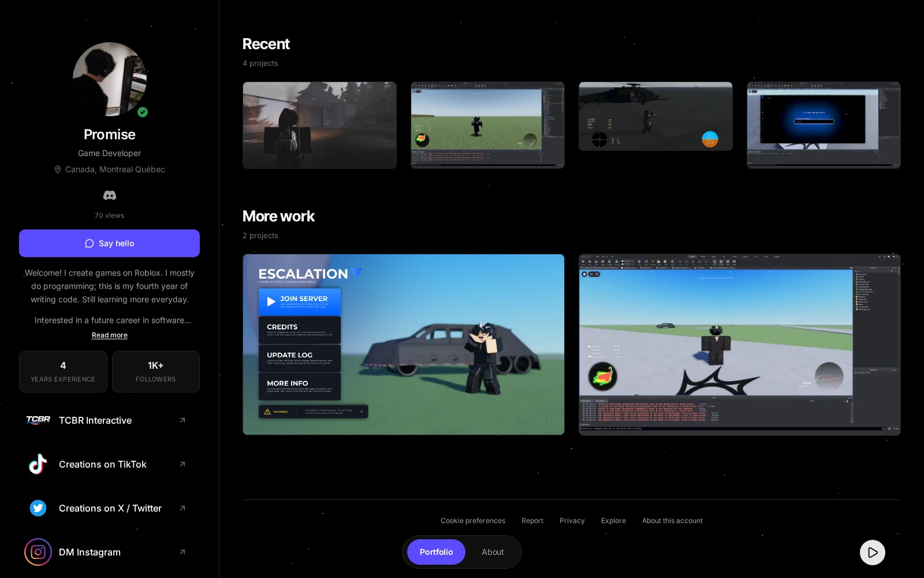Open the Escalation menu project thumbnail
The image size is (924, 578).
tap(404, 344)
